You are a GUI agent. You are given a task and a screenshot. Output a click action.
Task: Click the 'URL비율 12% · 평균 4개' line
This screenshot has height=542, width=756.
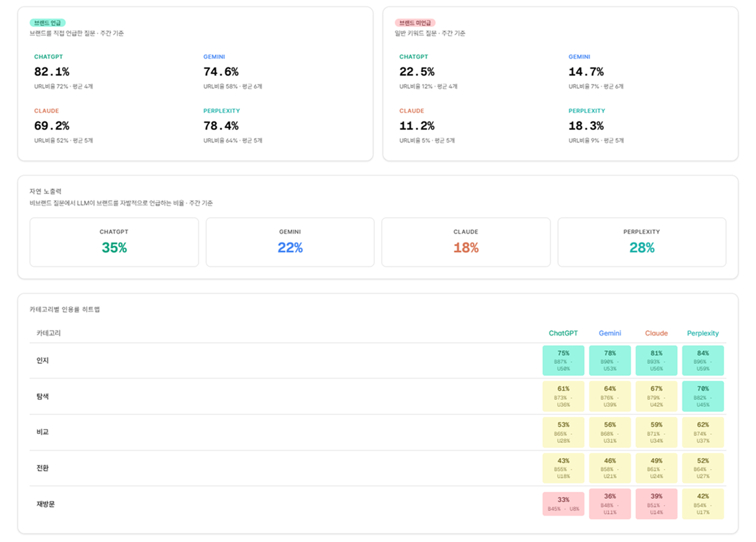(429, 87)
